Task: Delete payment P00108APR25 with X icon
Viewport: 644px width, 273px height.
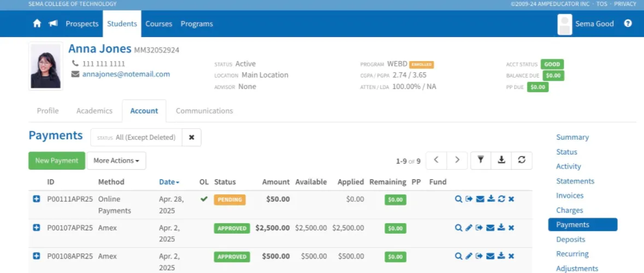Action: [x=511, y=256]
